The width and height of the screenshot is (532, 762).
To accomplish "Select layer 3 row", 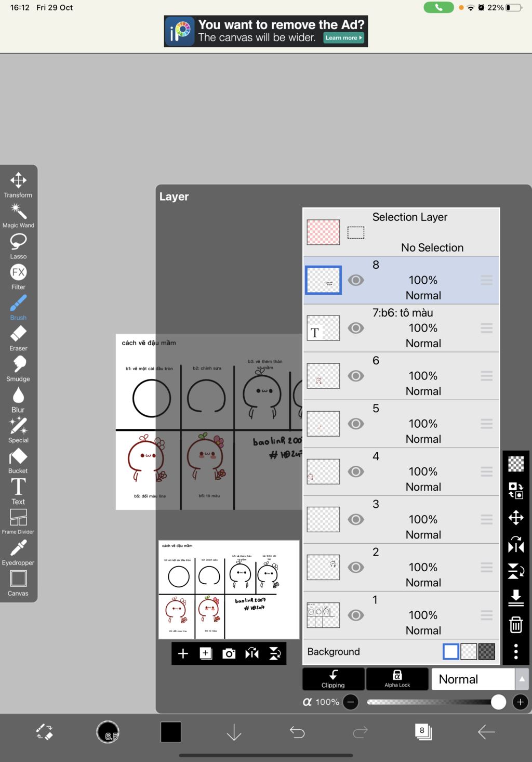I will coord(401,519).
